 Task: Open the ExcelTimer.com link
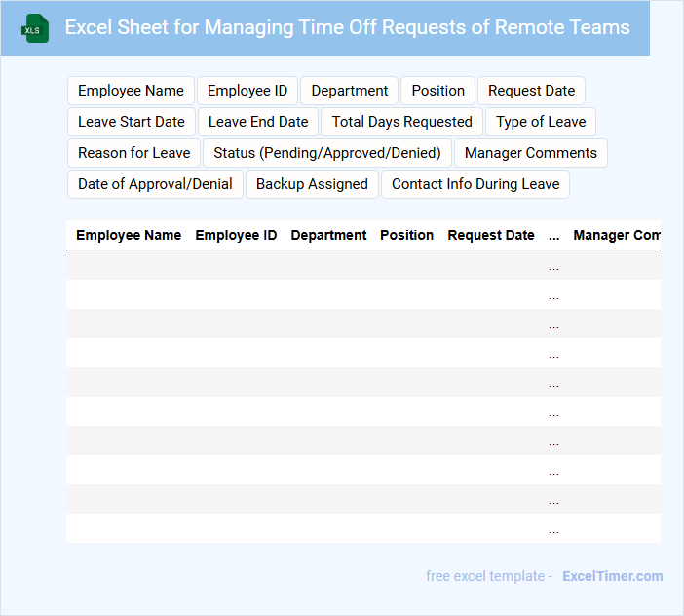(613, 576)
